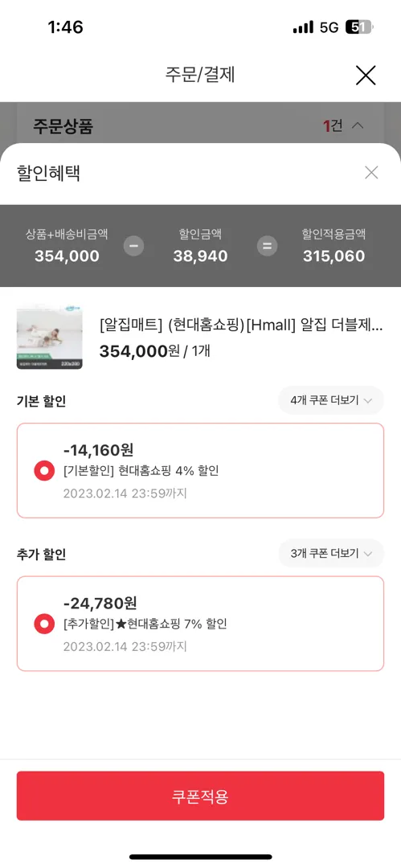Image resolution: width=401 pixels, height=868 pixels.
Task: Expand 3개 쿠폰 더보기 dropdown
Action: coord(330,553)
